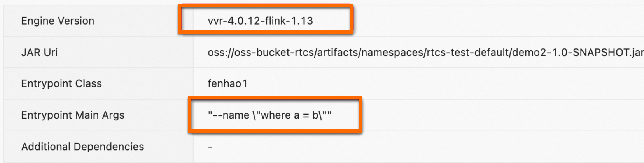The height and width of the screenshot is (163, 644).
Task: Click the where a = b clause
Action: (287, 115)
